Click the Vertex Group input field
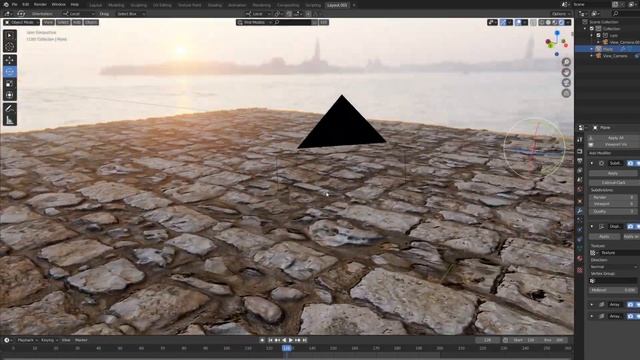The height and width of the screenshot is (360, 640). (613, 281)
